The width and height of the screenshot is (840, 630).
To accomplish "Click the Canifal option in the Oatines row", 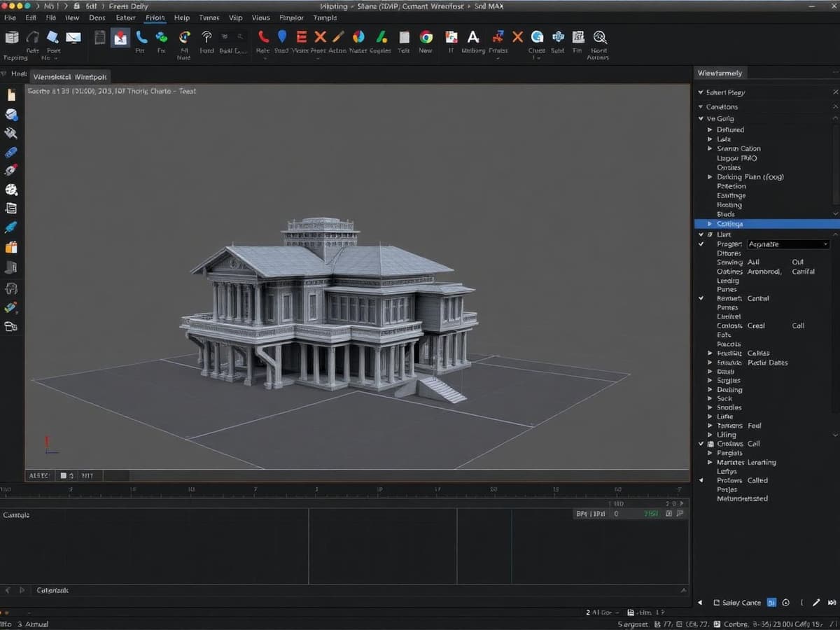I will tap(803, 272).
